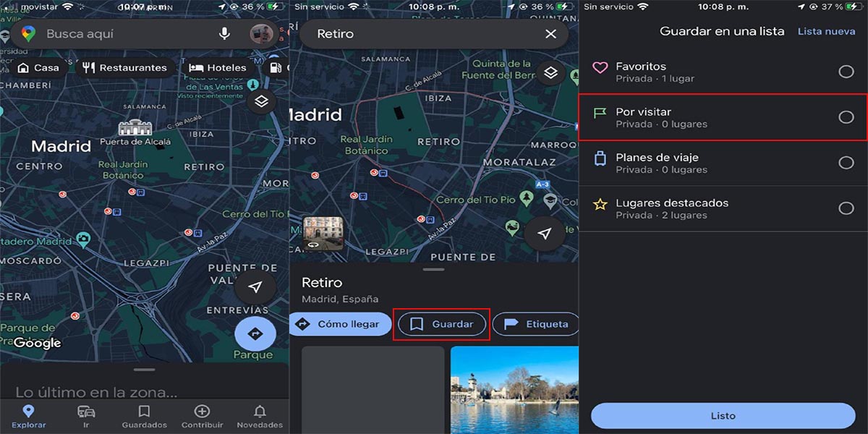868x434 pixels.
Task: Tap the 'Lo último en la zona...' heading
Action: pos(96,393)
